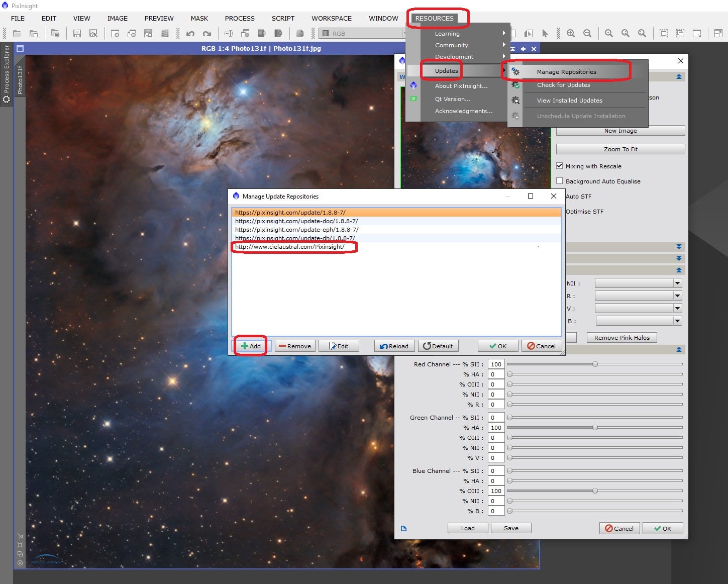This screenshot has height=584, width=728.
Task: Click the Save As icon
Action: tap(93, 34)
